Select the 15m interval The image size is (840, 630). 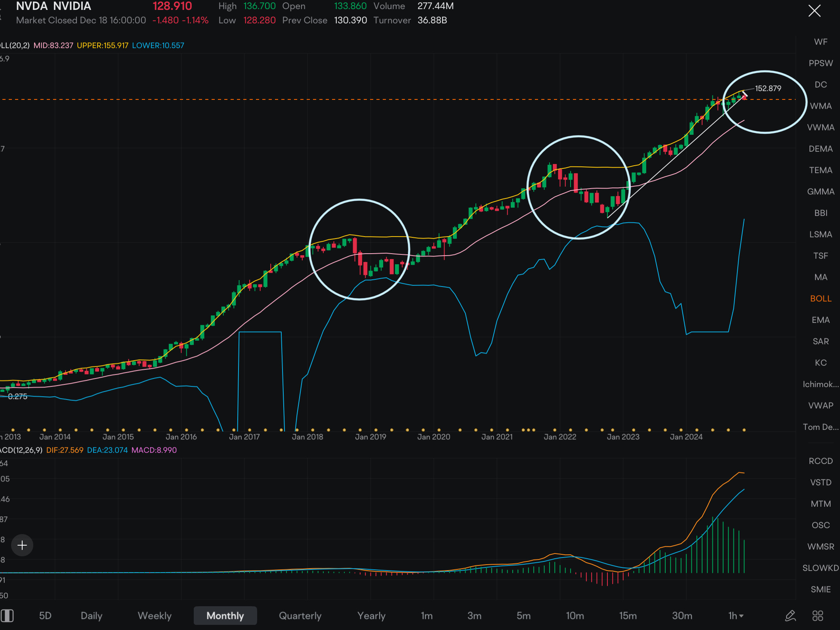pos(628,615)
